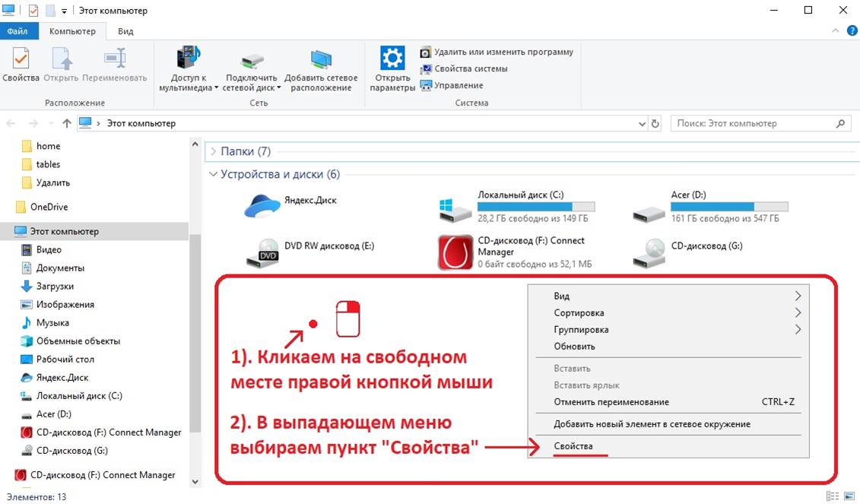Select CD drive (G:) in main pane

[688, 252]
